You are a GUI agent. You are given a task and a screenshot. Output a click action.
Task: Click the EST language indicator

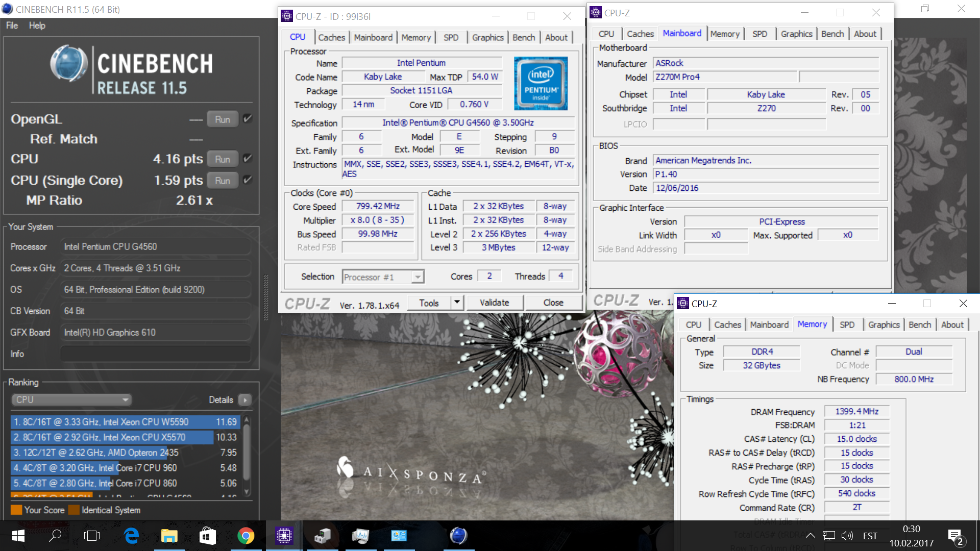pos(870,536)
